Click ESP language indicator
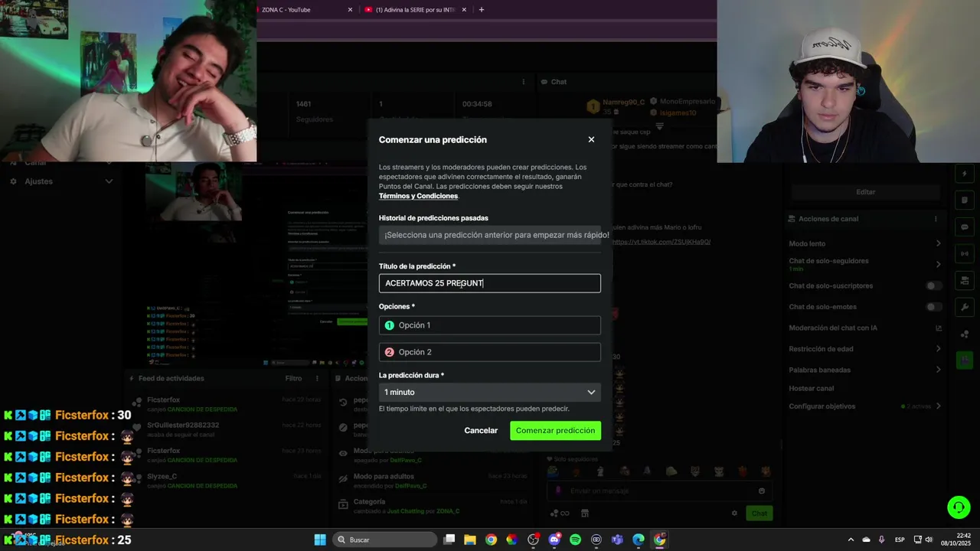 tap(900, 540)
